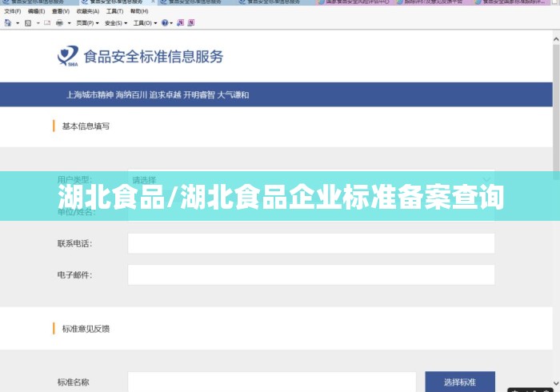Click the blue Help question mark icon
This screenshot has width=560, height=392.
pyautogui.click(x=165, y=23)
